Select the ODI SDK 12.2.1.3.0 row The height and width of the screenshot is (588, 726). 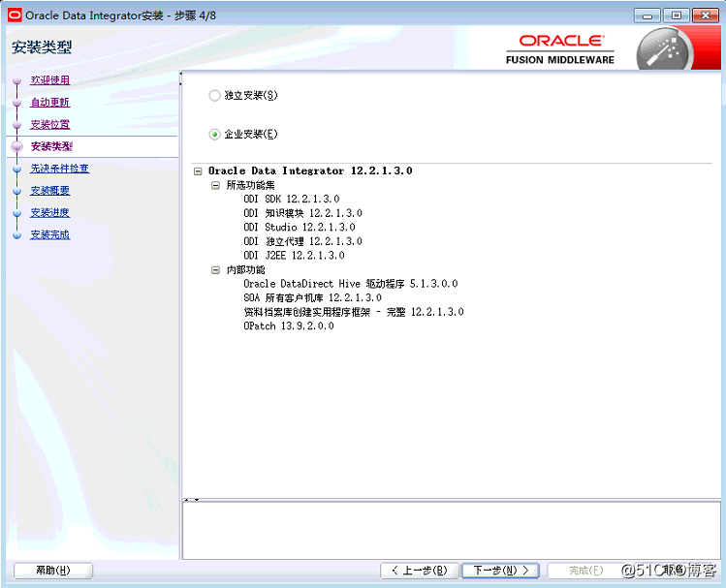[x=292, y=200]
